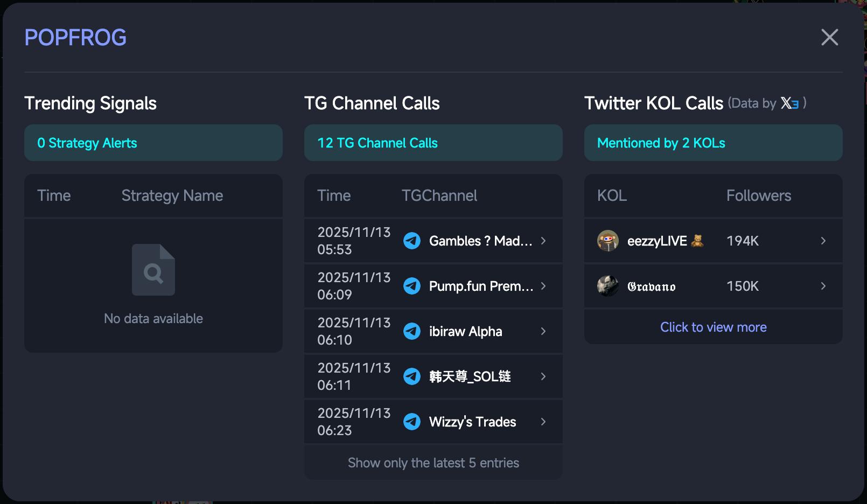Expand the Pump.fun Prem call chevron
The height and width of the screenshot is (504, 867).
543,286
